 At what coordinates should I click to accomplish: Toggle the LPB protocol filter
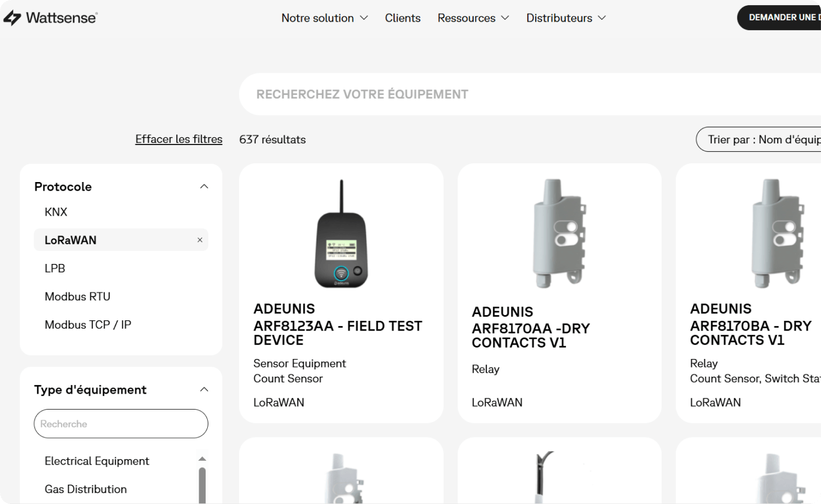tap(55, 268)
